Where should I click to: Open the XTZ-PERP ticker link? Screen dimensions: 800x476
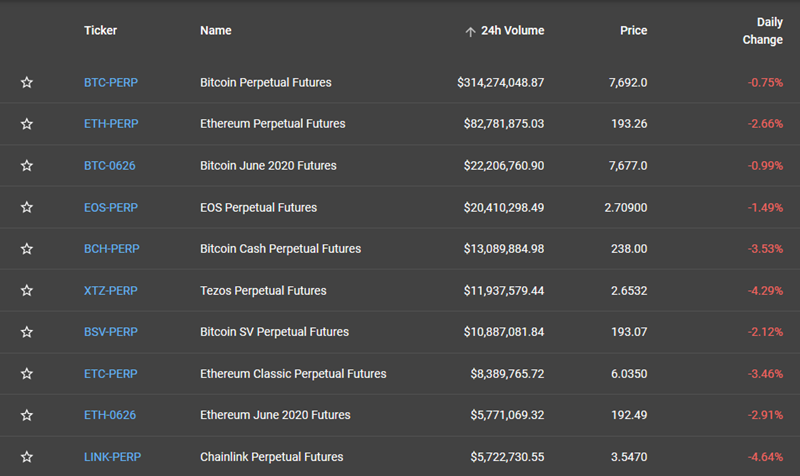(111, 291)
